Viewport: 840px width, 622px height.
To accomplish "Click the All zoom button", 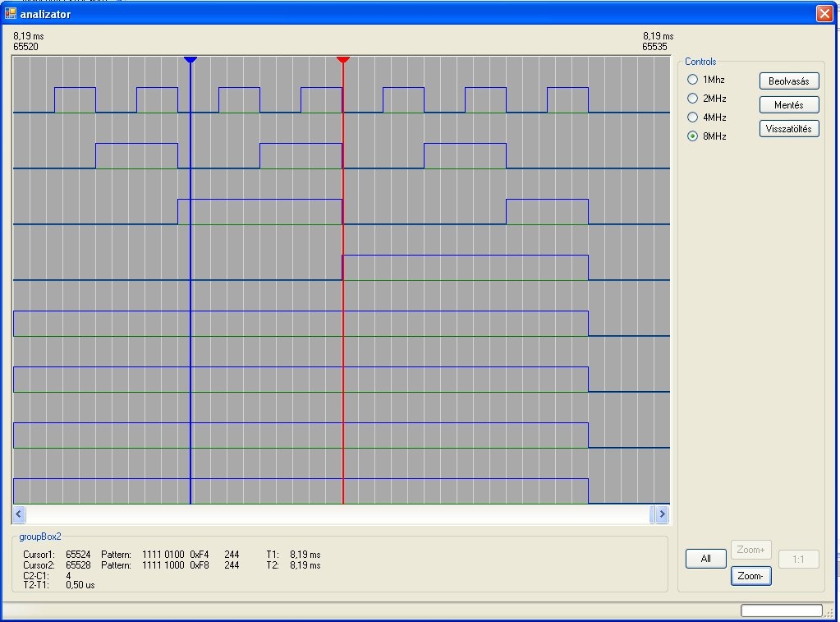I will (706, 559).
